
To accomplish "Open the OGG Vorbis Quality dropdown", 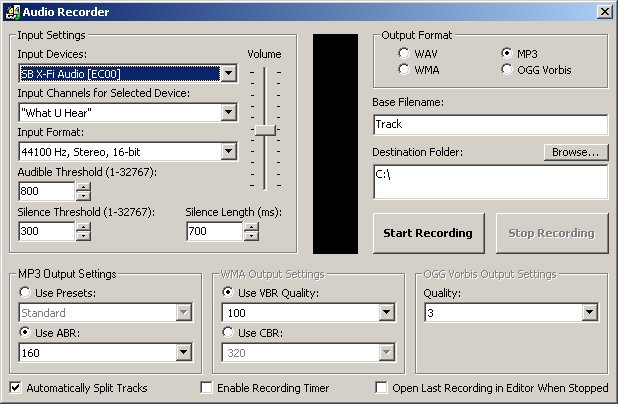I will (590, 313).
